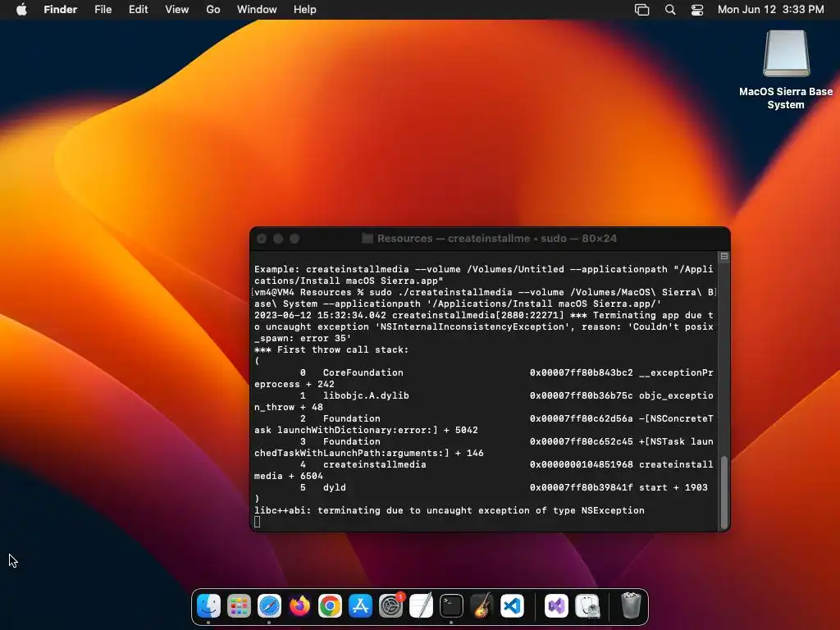This screenshot has height=630, width=840.
Task: Open Google Chrome from the Dock
Action: click(x=330, y=606)
